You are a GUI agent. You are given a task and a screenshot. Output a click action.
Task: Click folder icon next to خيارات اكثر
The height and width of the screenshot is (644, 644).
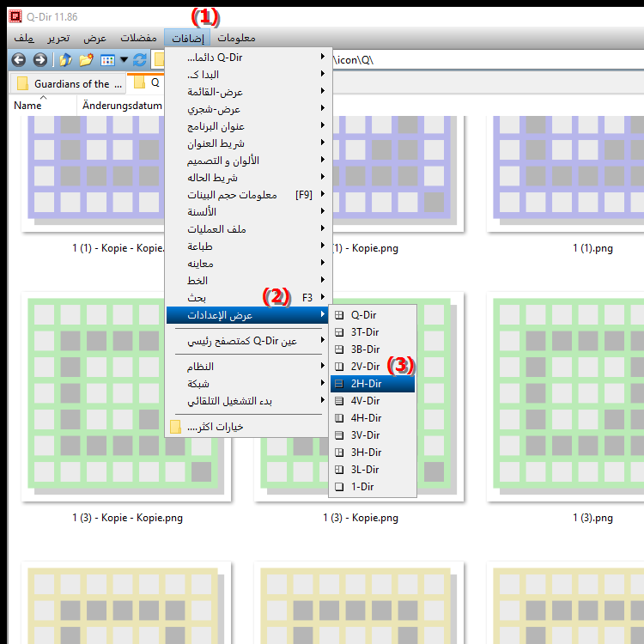(x=176, y=427)
